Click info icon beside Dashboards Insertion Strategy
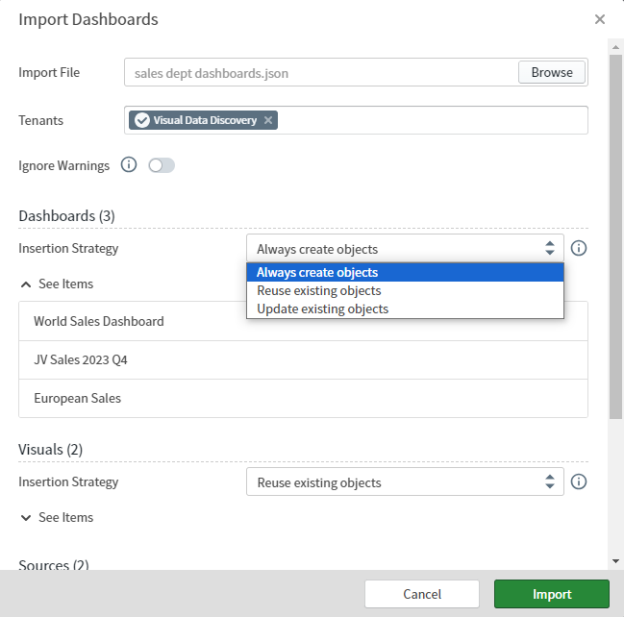This screenshot has width=624, height=617. [578, 249]
